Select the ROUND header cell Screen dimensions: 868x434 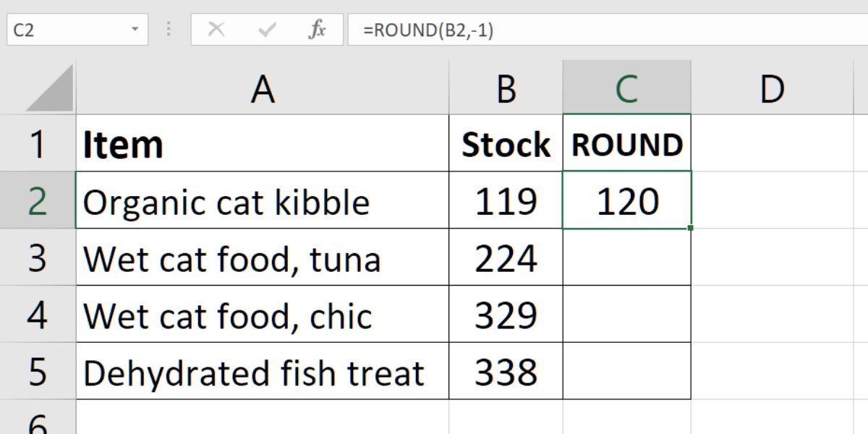[x=626, y=144]
